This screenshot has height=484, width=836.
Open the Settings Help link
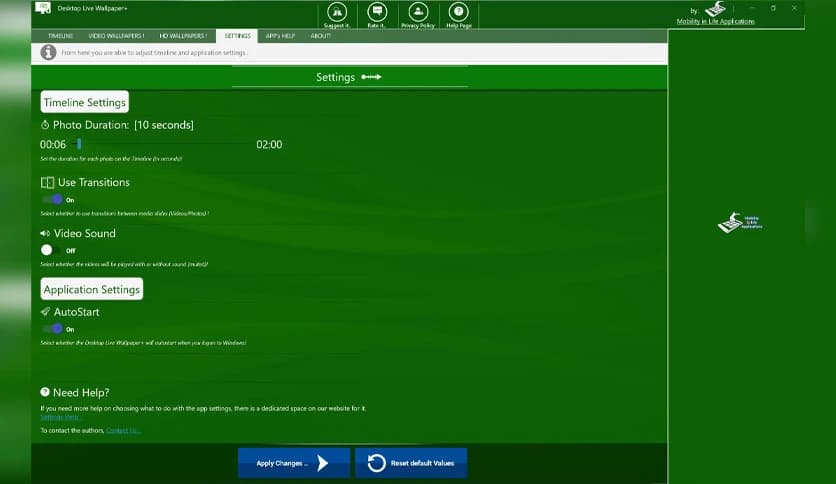coord(60,417)
